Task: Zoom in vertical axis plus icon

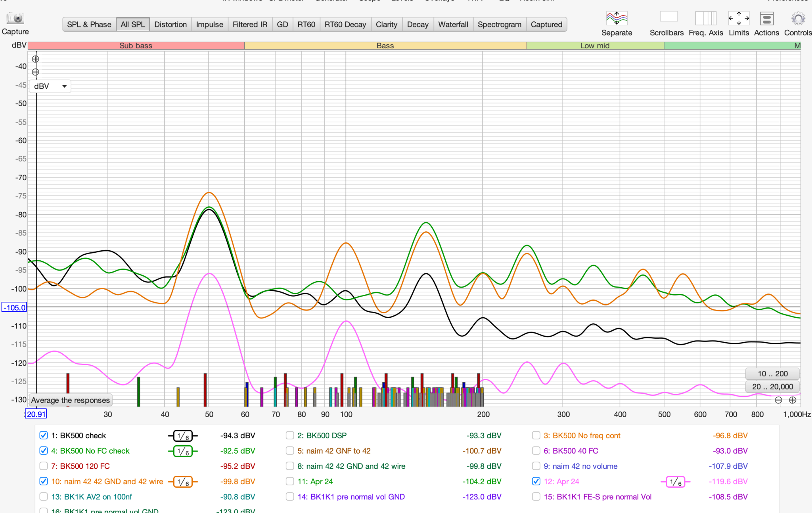Action: [x=35, y=59]
